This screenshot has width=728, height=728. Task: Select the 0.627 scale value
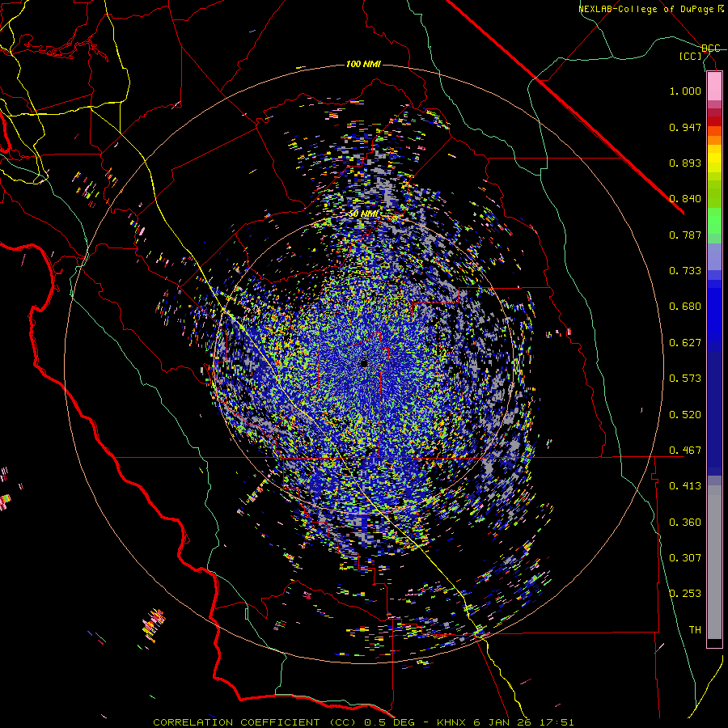tap(685, 343)
